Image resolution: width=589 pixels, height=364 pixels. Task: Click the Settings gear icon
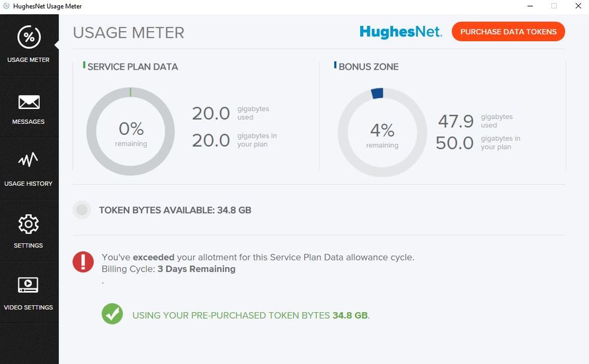29,224
